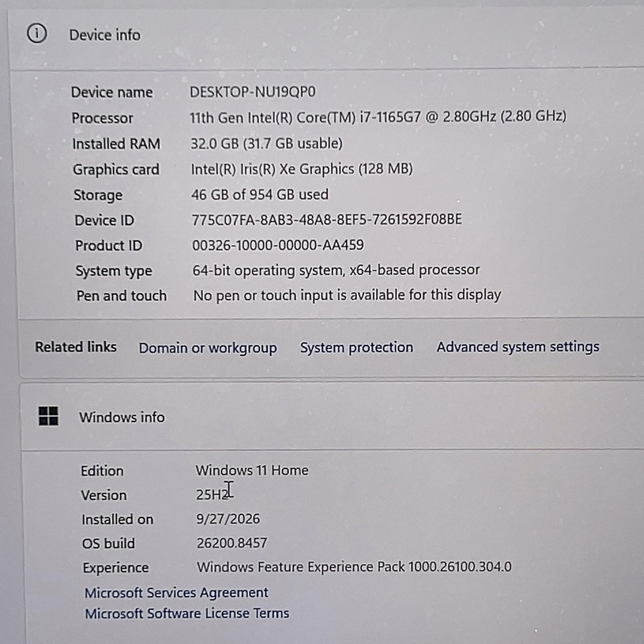This screenshot has width=644, height=644.
Task: Open Advanced system settings link
Action: 518,347
